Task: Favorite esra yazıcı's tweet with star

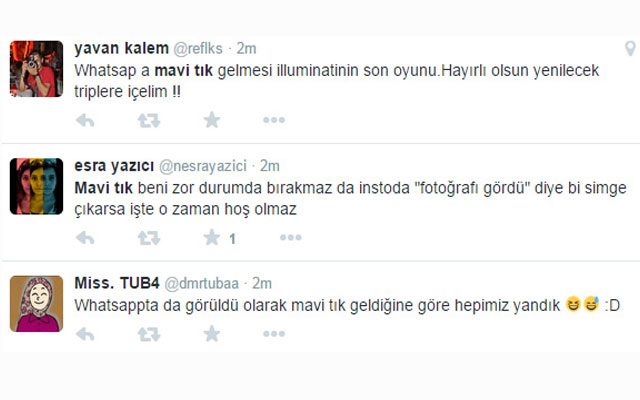Action: [212, 238]
